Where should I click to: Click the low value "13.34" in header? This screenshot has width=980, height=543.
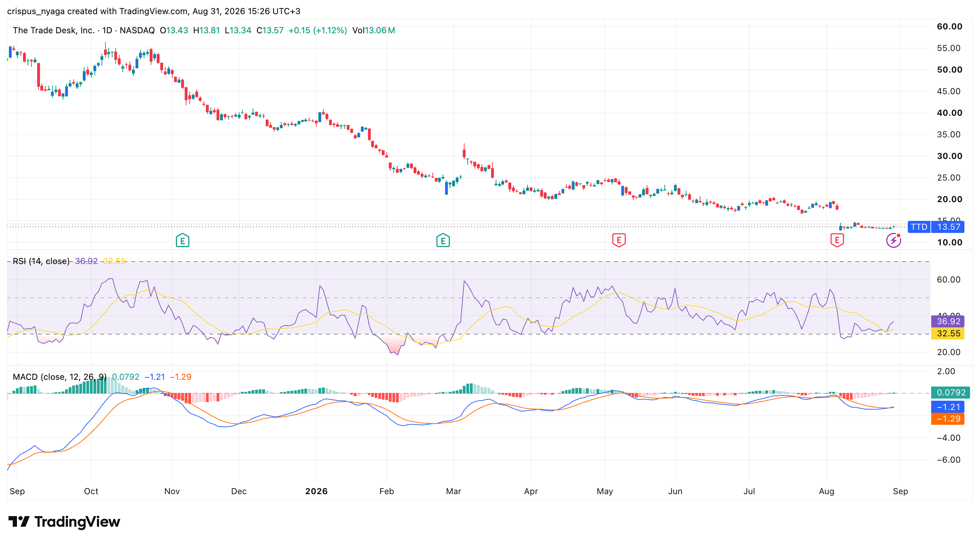click(241, 30)
